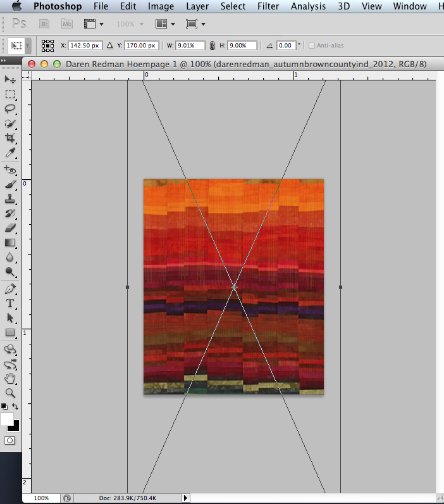Select the 3D Orbit camera tool

[x=10, y=364]
